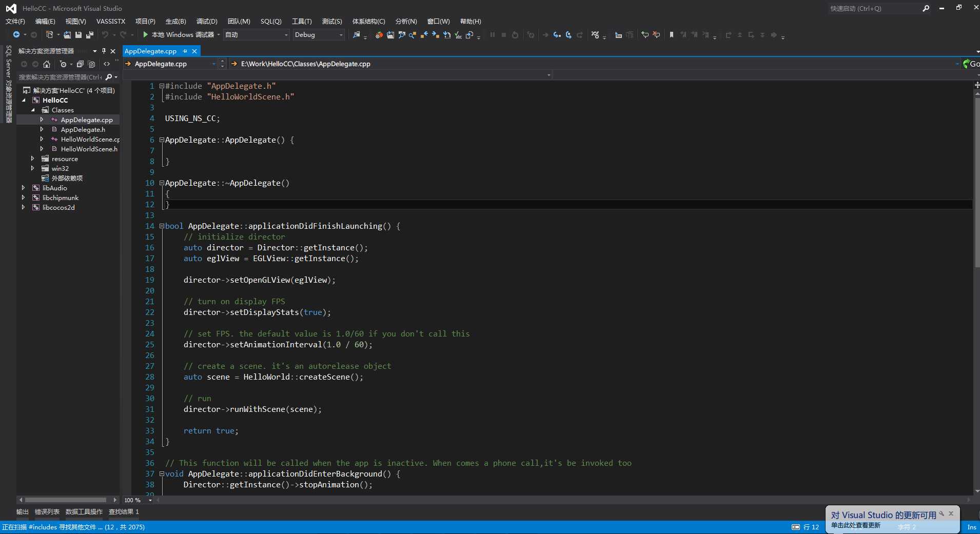Click the Navigate Backward arrow icon

point(16,35)
